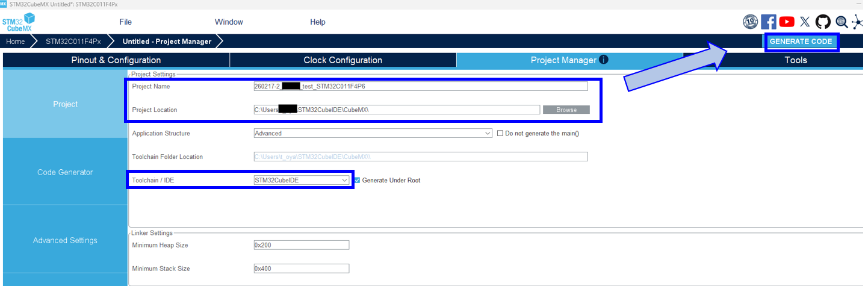Select Code Generator in left sidebar
Image resolution: width=868 pixels, height=286 pixels.
coord(65,172)
